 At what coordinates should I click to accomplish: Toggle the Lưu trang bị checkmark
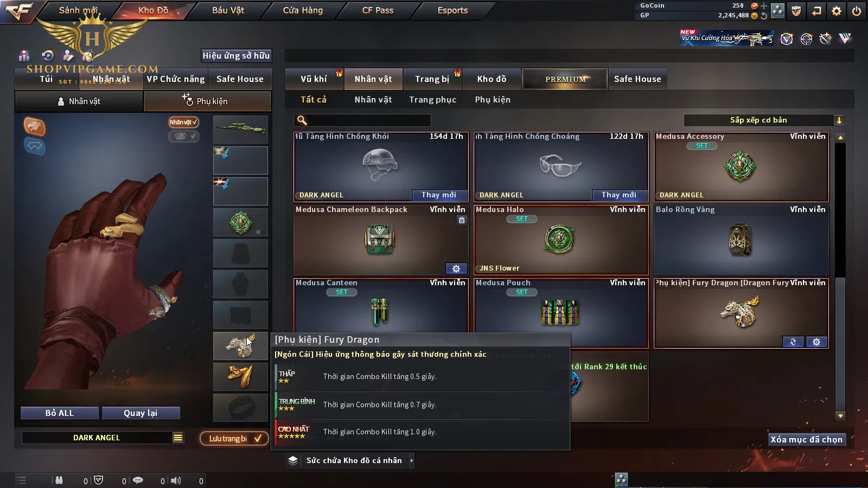(x=234, y=439)
